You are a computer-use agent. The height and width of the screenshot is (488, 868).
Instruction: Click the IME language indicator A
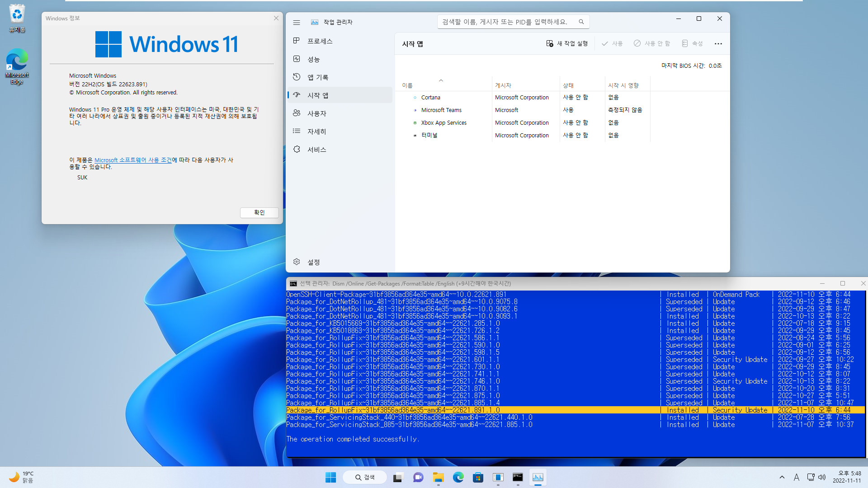(x=796, y=477)
